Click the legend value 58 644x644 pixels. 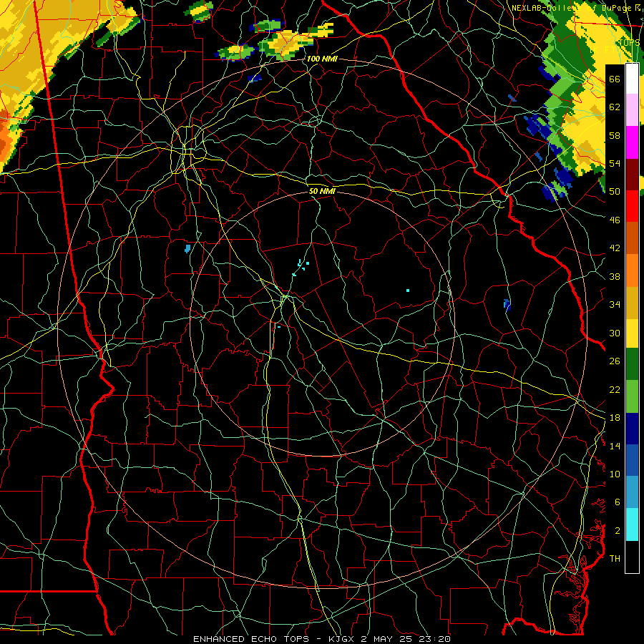point(615,135)
